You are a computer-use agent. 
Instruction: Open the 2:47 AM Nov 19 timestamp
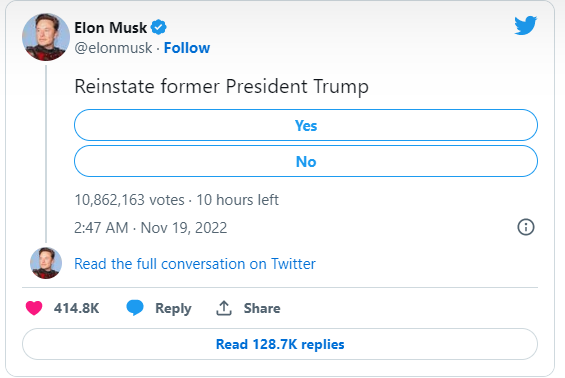151,228
